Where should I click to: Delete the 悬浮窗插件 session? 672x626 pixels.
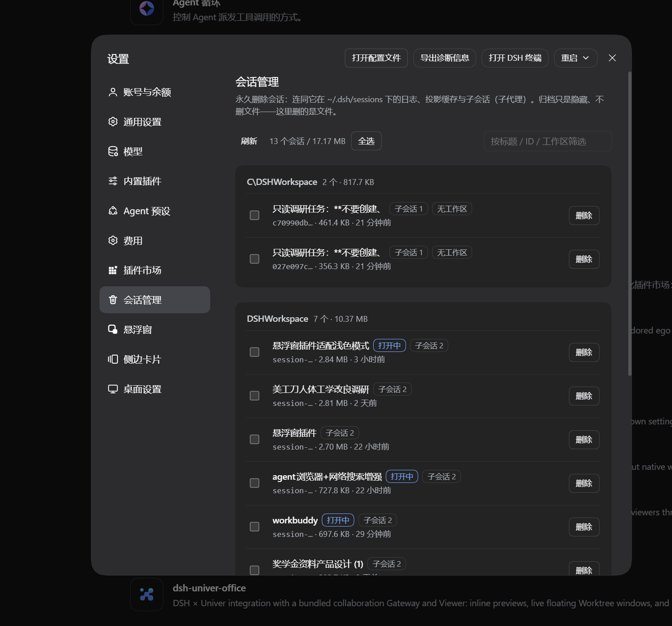coord(584,440)
